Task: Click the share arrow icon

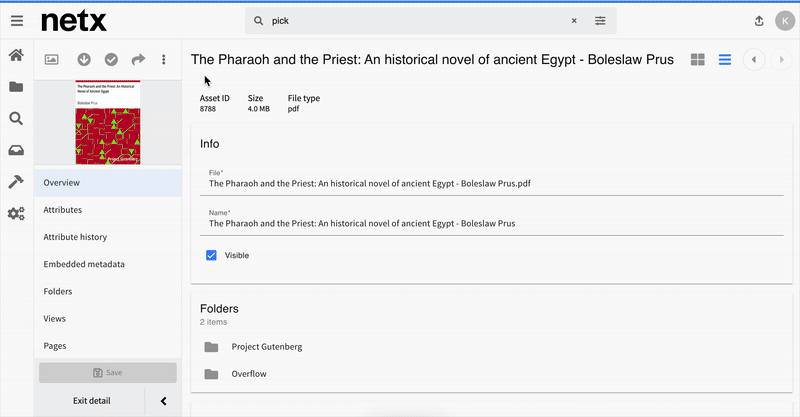Action: [138, 60]
